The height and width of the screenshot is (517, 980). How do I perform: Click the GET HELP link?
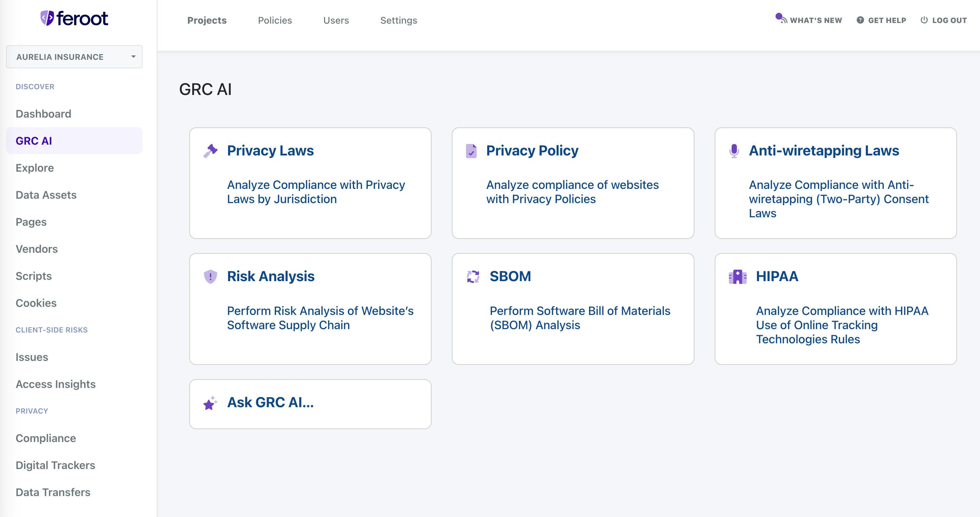(886, 20)
